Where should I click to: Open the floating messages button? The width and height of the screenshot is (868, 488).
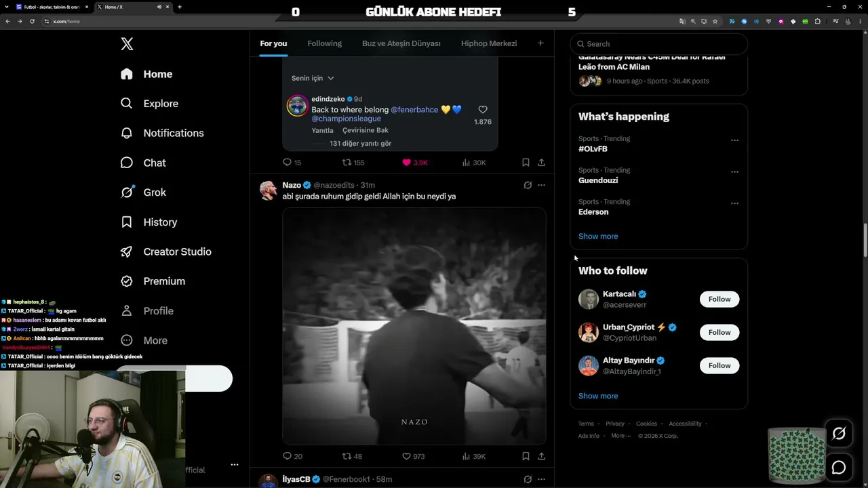pos(839,468)
